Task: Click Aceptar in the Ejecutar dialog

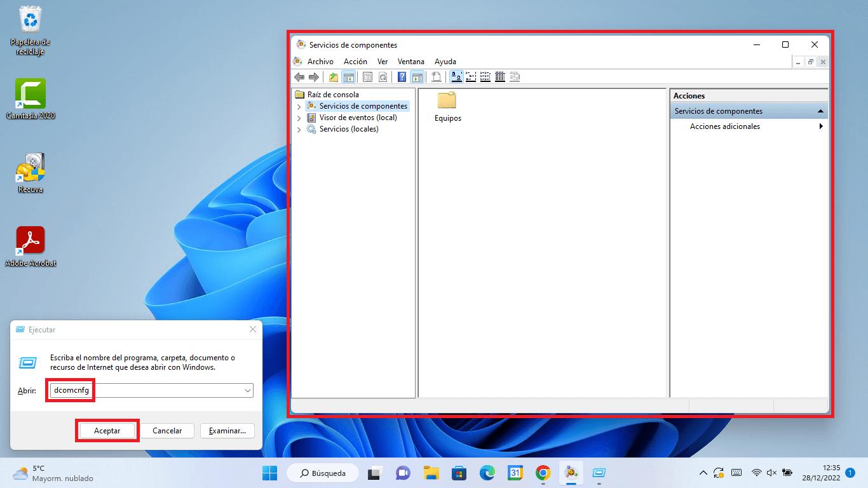Action: [107, 431]
